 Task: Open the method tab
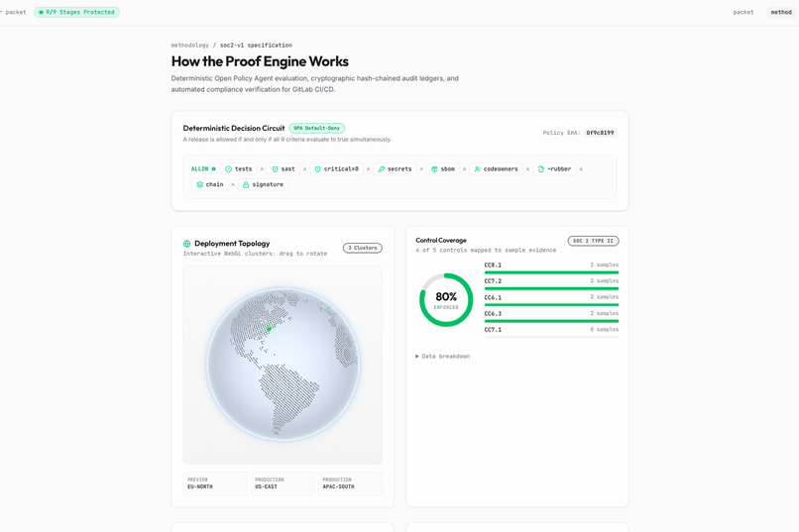click(x=781, y=12)
